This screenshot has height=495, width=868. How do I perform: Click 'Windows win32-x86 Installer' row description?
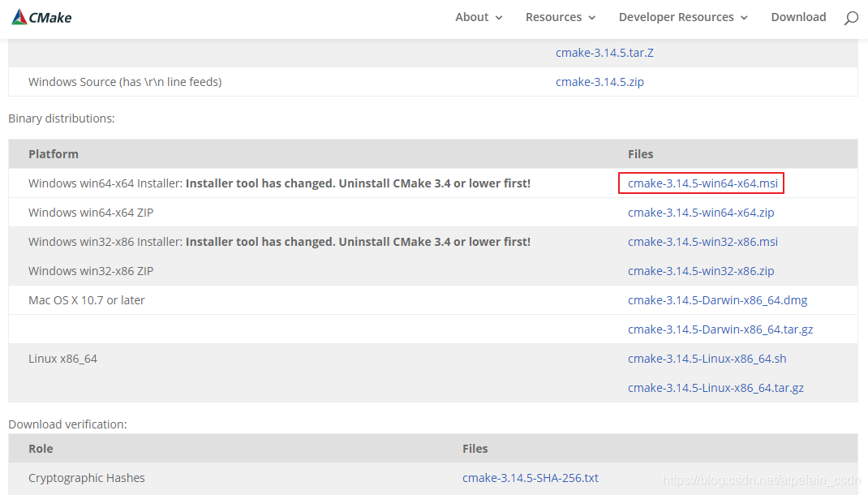[280, 242]
